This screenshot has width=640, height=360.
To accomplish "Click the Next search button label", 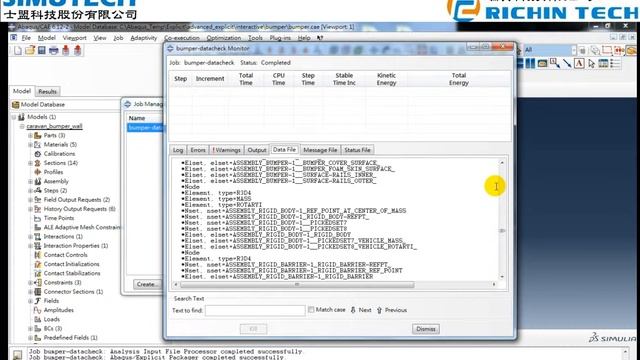I will point(365,310).
